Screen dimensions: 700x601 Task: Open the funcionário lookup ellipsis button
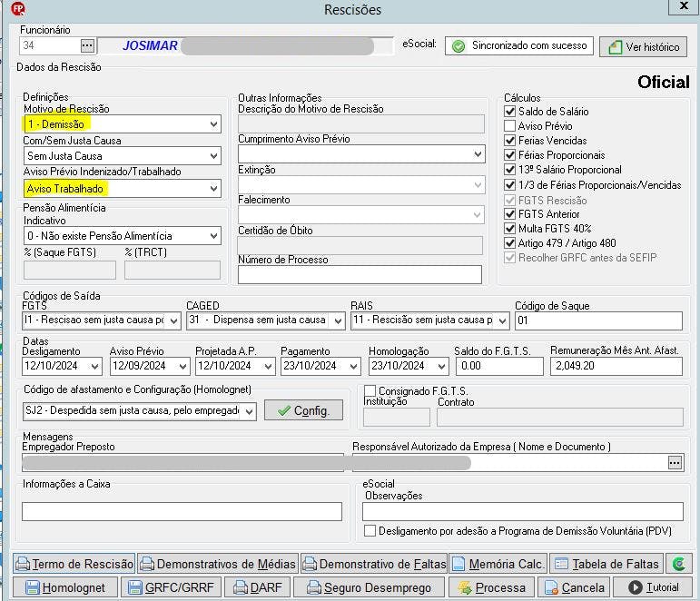[x=87, y=45]
